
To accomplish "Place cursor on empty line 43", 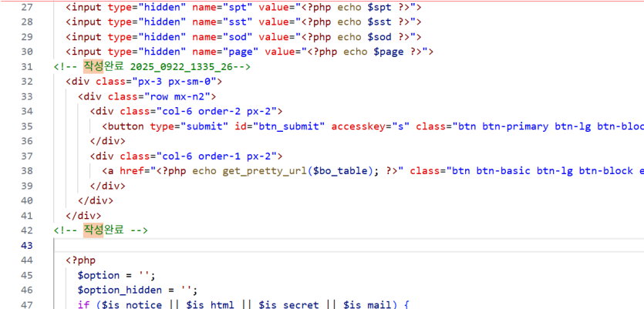I will 349,245.
